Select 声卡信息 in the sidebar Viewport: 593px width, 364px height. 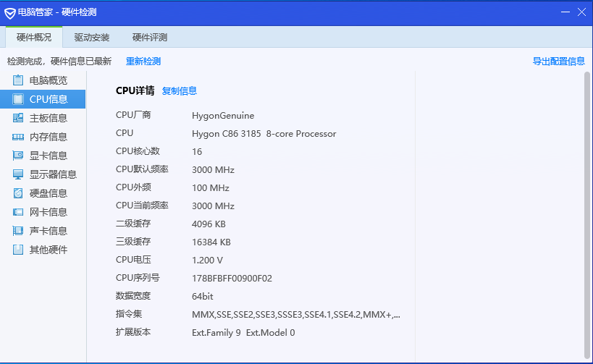tap(43, 231)
